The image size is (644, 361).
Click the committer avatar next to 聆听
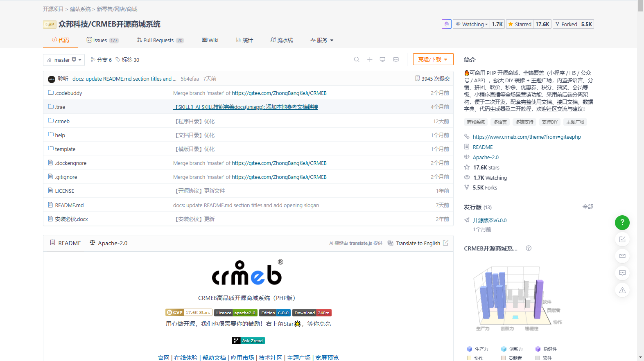pos(52,79)
